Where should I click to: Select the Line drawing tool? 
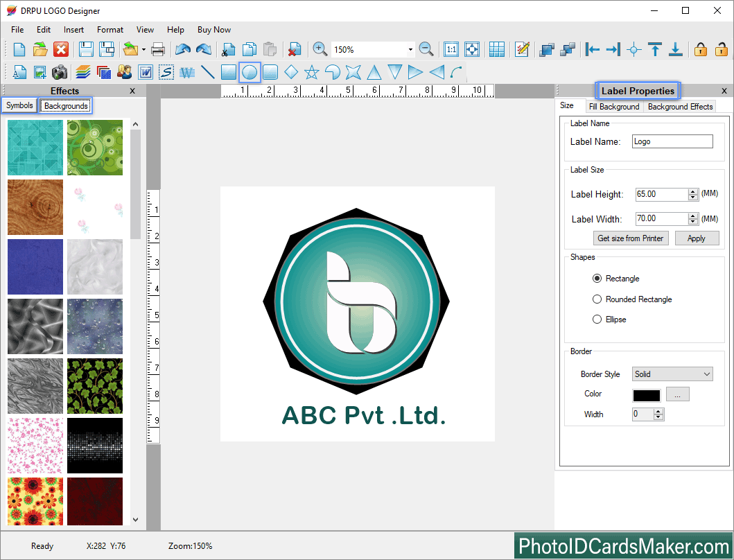pos(207,72)
